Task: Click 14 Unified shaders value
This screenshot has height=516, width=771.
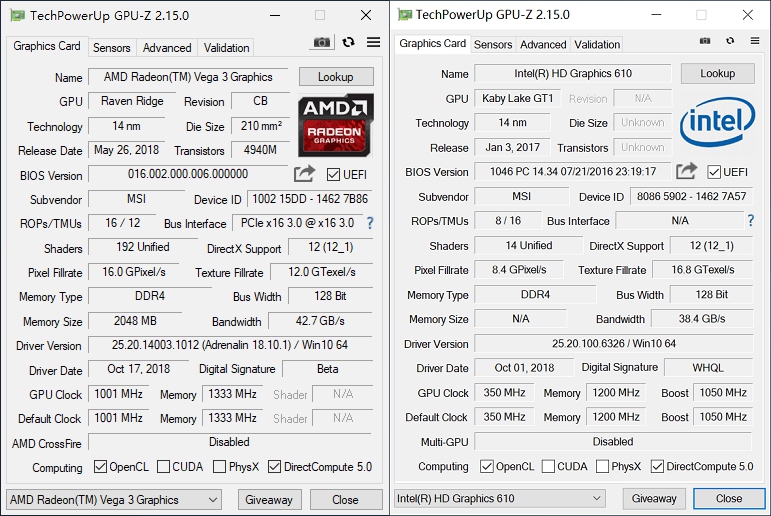Action: tap(529, 245)
